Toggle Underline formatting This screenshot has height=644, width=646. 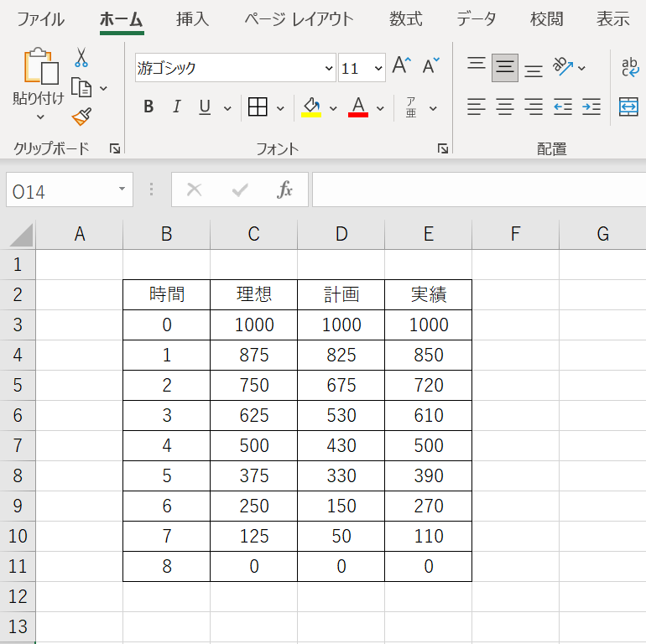point(204,107)
